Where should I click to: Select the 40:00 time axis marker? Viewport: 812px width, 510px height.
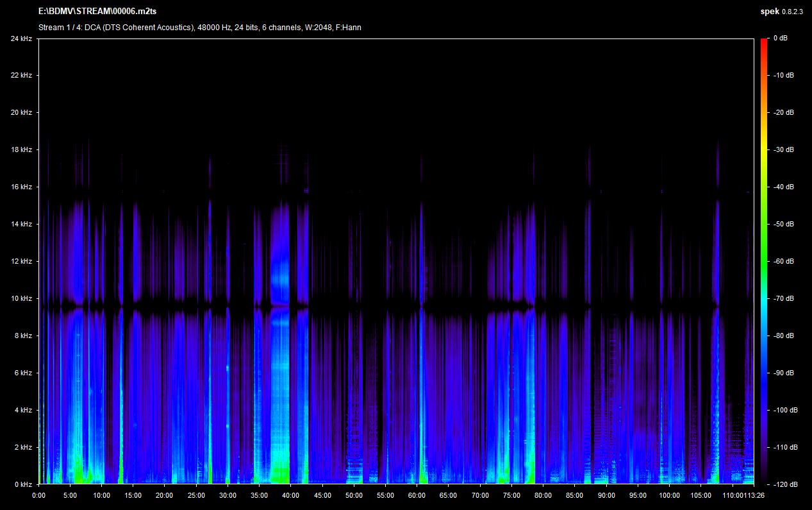click(291, 495)
